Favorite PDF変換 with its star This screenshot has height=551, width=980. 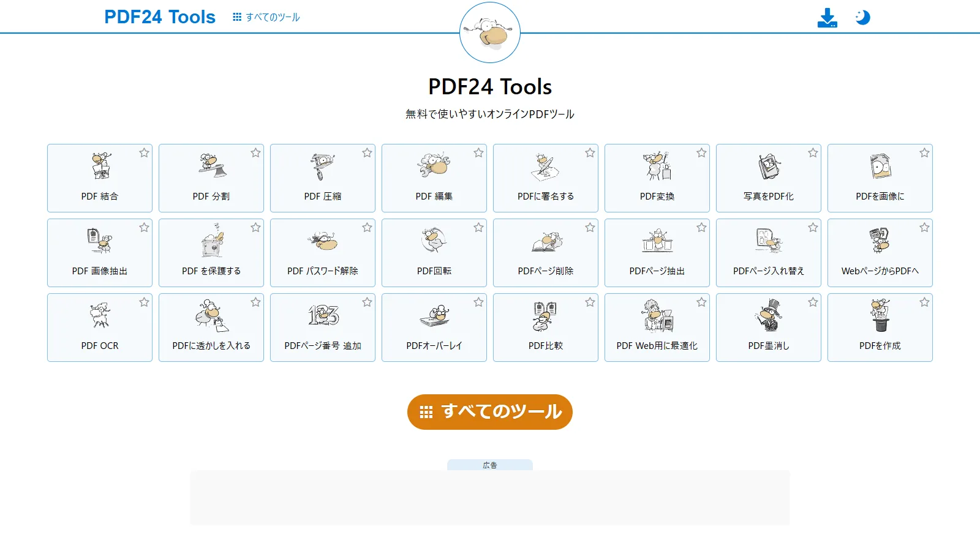(701, 153)
